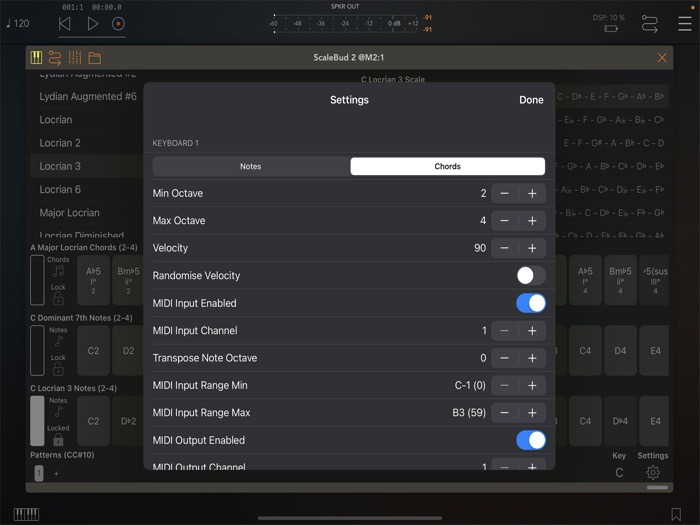This screenshot has height=525, width=700.
Task: Rewind to start with the skip-back icon
Action: pyautogui.click(x=65, y=24)
